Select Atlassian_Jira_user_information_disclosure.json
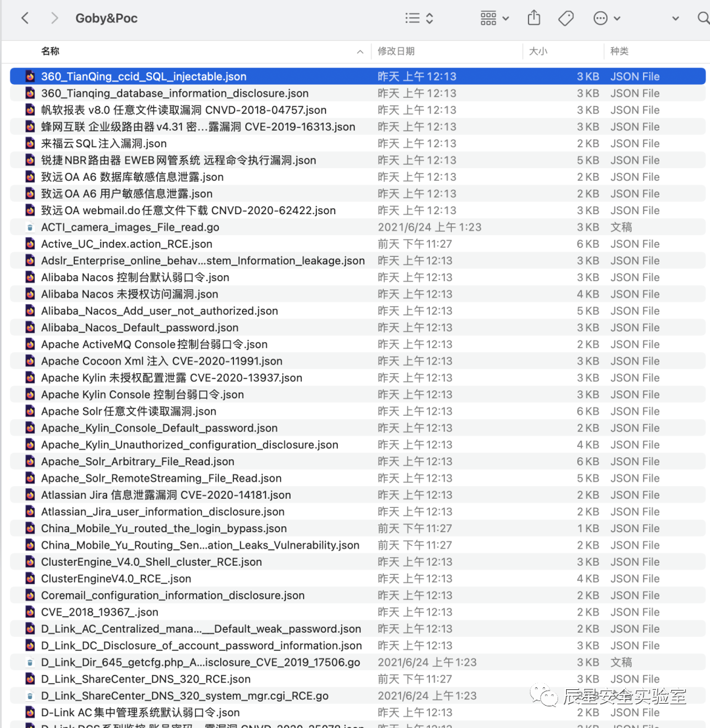 (358, 511)
